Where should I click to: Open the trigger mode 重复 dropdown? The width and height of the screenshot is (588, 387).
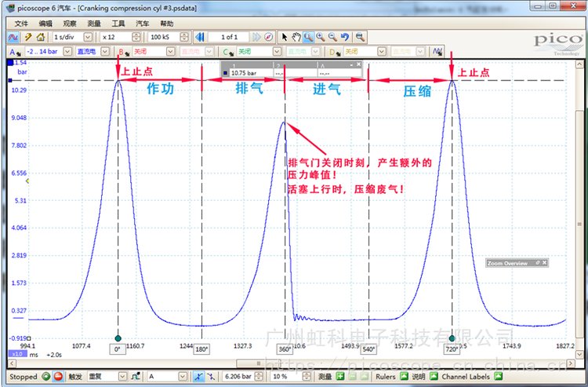click(120, 377)
